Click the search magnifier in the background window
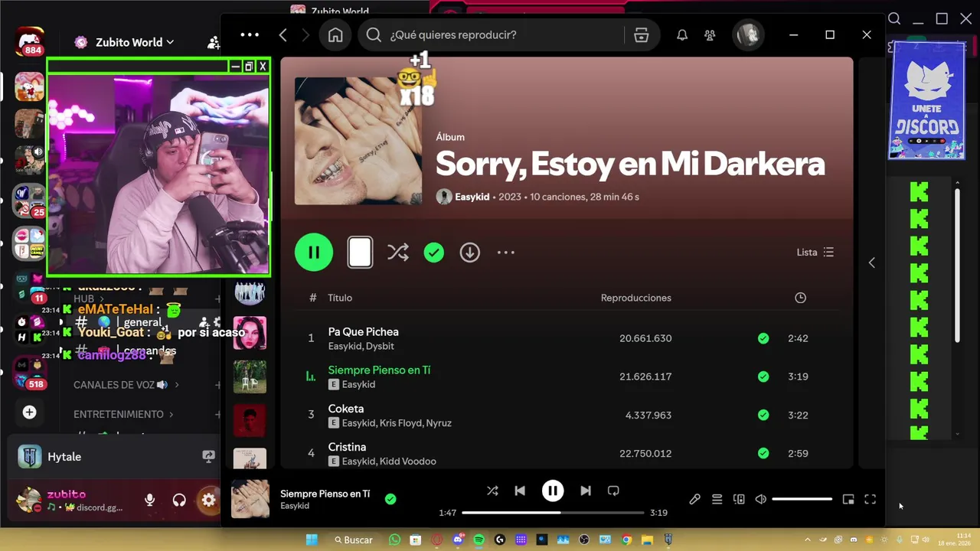Viewport: 980px width, 551px height. 894,18
